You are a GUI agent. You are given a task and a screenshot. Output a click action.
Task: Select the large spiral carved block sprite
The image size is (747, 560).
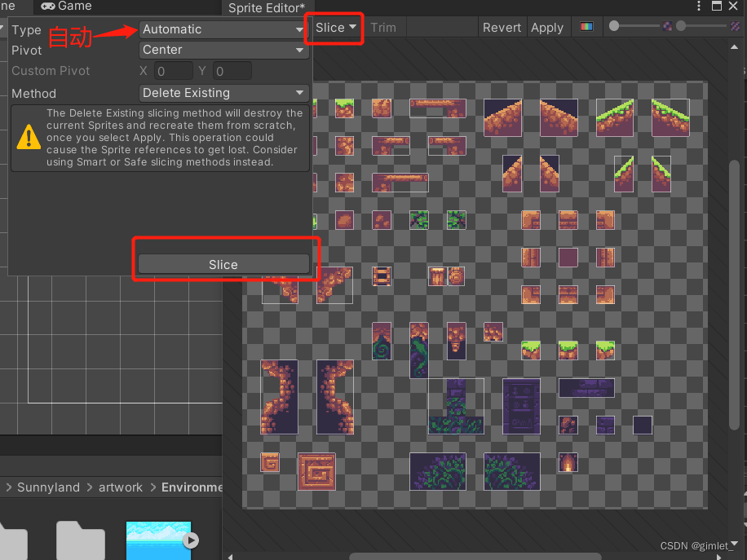pos(316,471)
